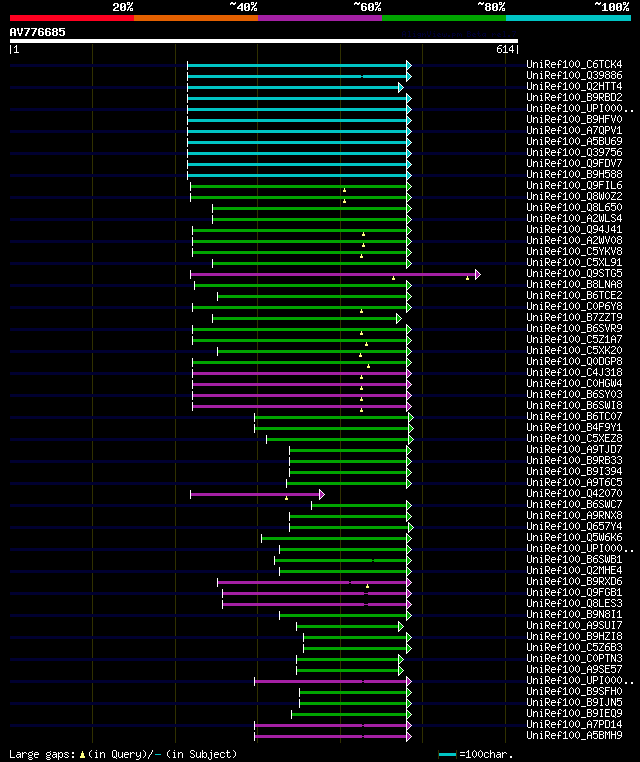The height and width of the screenshot is (762, 640).
Task: Select the UniRef100_B9H588 label
Action: click(574, 174)
